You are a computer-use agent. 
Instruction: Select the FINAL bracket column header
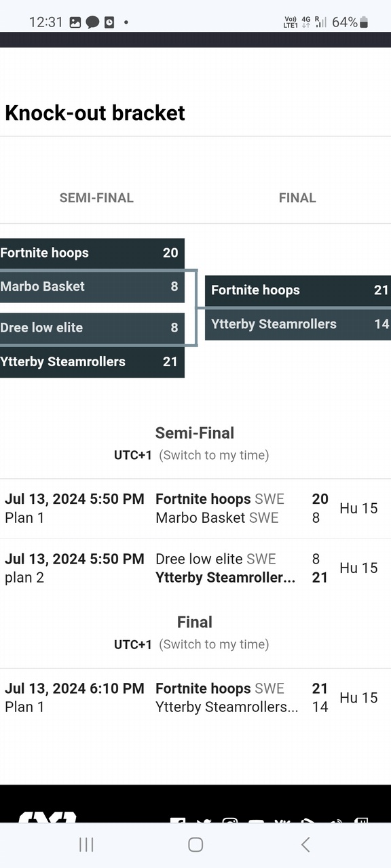click(x=297, y=198)
